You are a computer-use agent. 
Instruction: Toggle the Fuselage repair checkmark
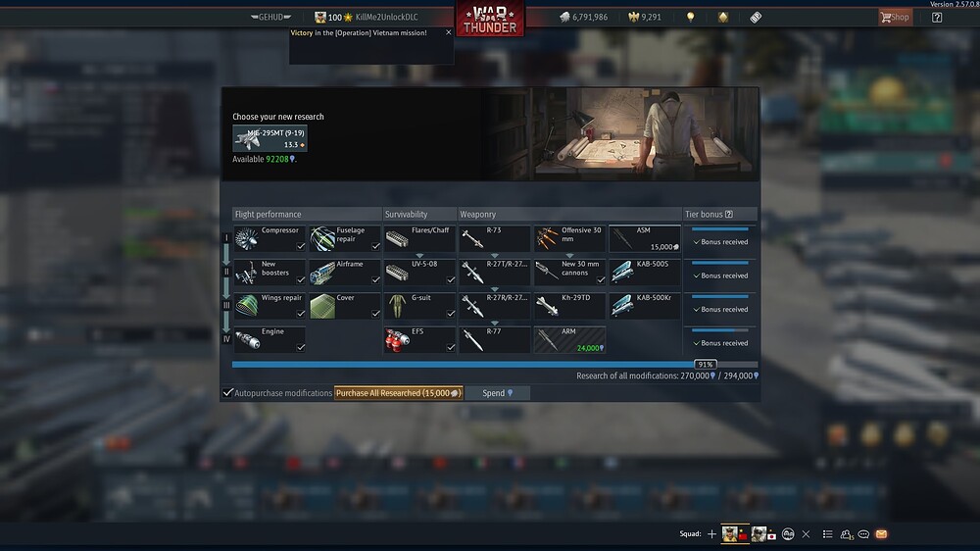[375, 246]
